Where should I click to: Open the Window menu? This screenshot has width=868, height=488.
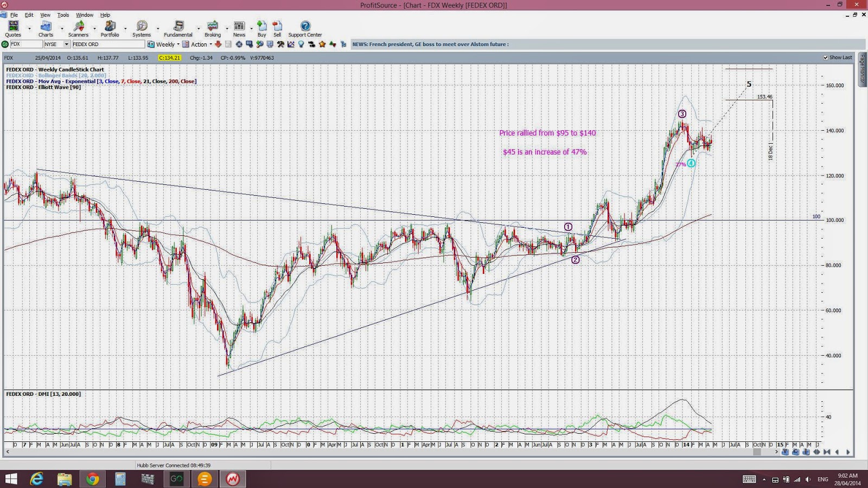tap(84, 15)
